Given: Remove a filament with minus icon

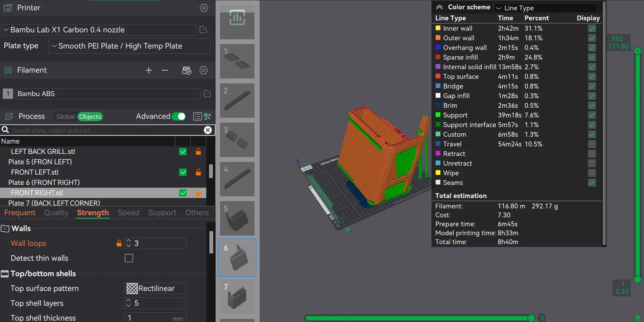Looking at the screenshot, I should tap(165, 70).
